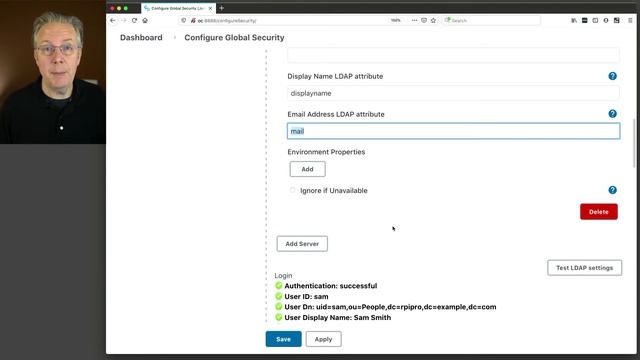The image size is (640, 360).
Task: Click the 'User Dn' result line
Action: [x=390, y=307]
